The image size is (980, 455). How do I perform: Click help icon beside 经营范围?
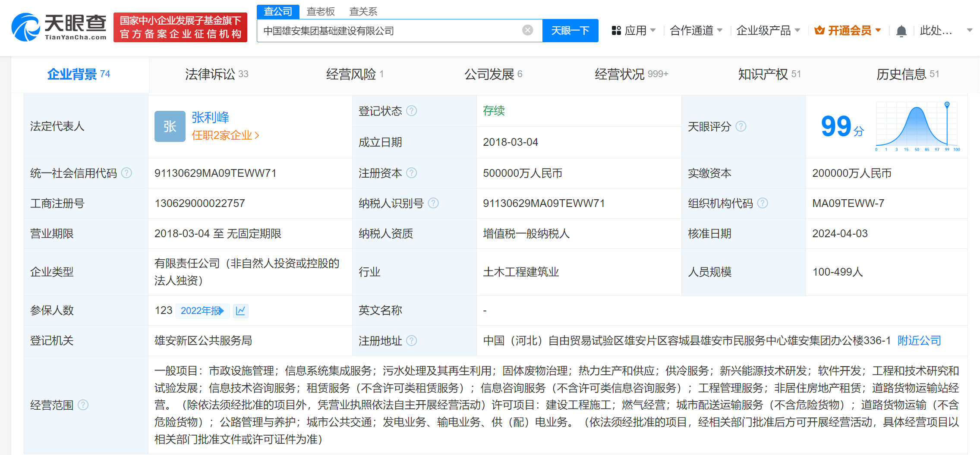pyautogui.click(x=83, y=405)
